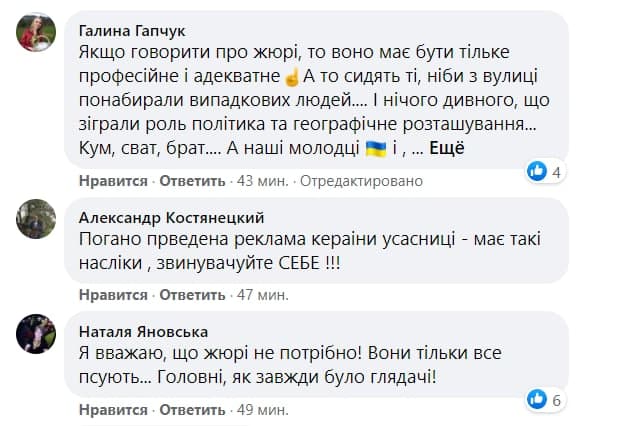Click the 47 мин. timestamp

(262, 295)
